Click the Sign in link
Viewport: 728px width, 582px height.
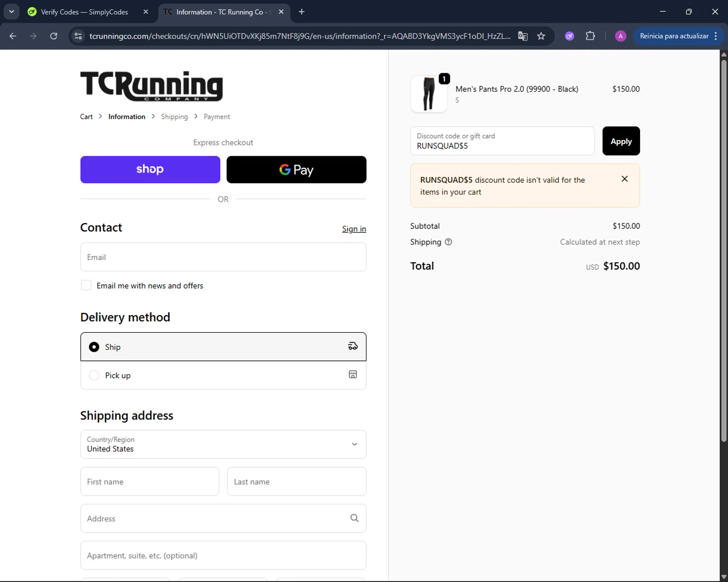coord(354,229)
